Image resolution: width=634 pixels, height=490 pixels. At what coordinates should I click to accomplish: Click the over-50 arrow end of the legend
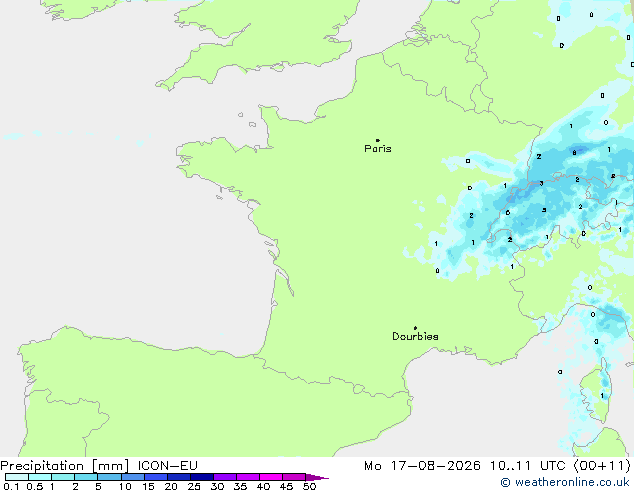317,477
